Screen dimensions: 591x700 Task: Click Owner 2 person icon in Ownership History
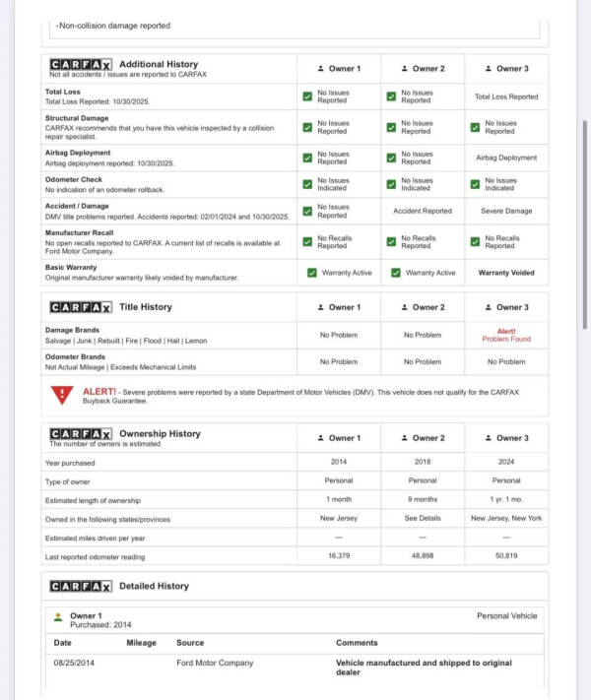coord(404,438)
